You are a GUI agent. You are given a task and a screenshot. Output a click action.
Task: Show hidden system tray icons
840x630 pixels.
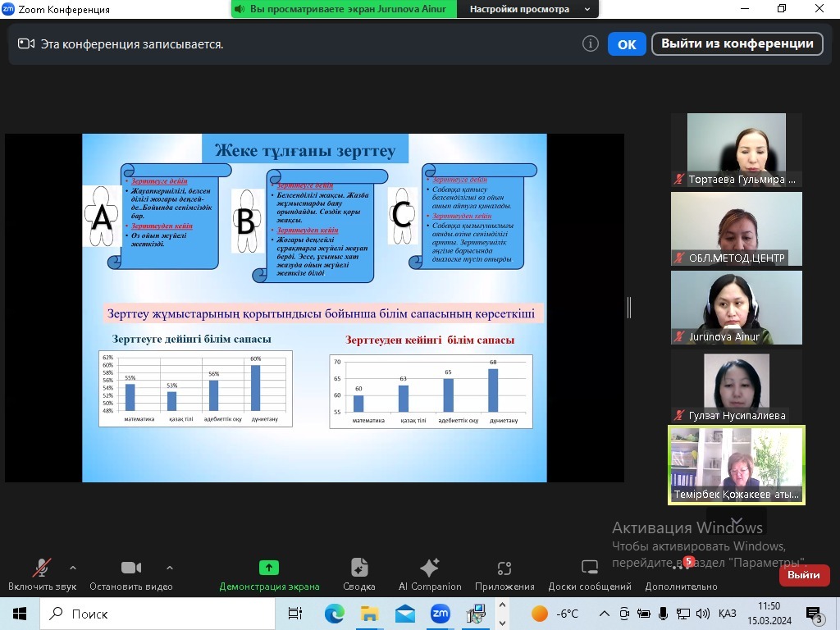(605, 614)
